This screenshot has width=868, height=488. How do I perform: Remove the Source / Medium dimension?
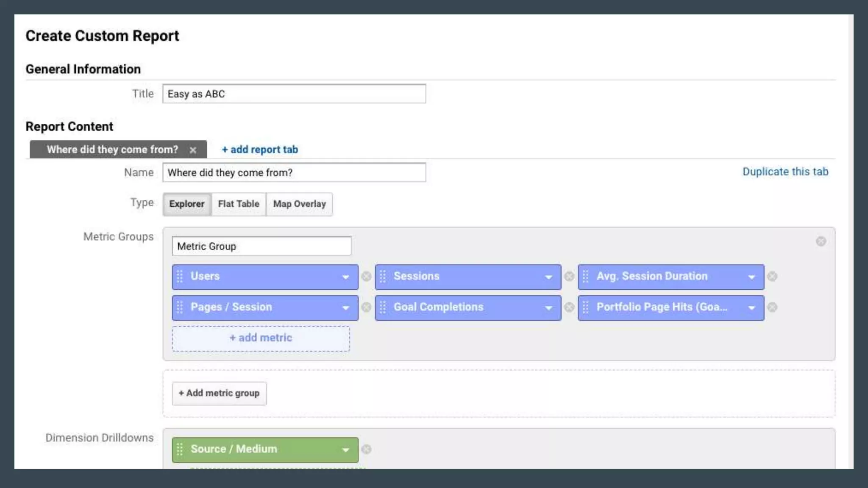(366, 449)
